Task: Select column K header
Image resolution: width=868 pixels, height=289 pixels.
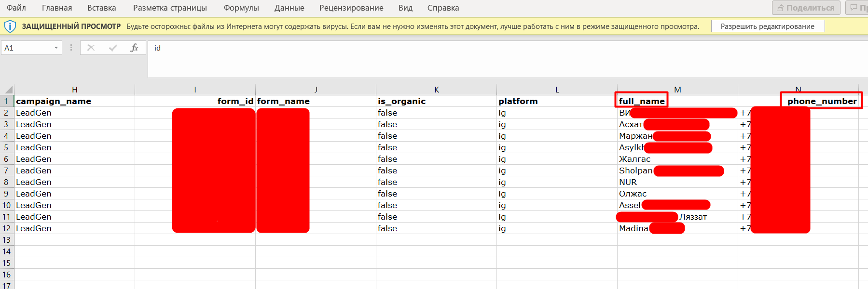Action: coord(436,90)
